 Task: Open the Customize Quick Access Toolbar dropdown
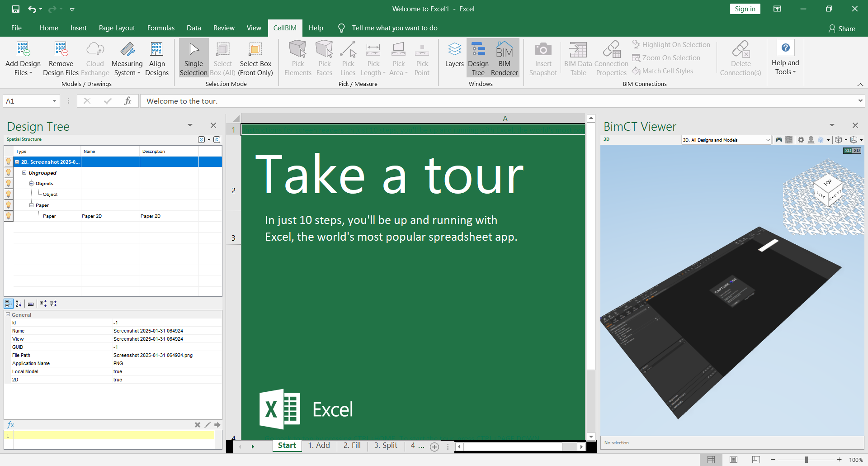72,9
